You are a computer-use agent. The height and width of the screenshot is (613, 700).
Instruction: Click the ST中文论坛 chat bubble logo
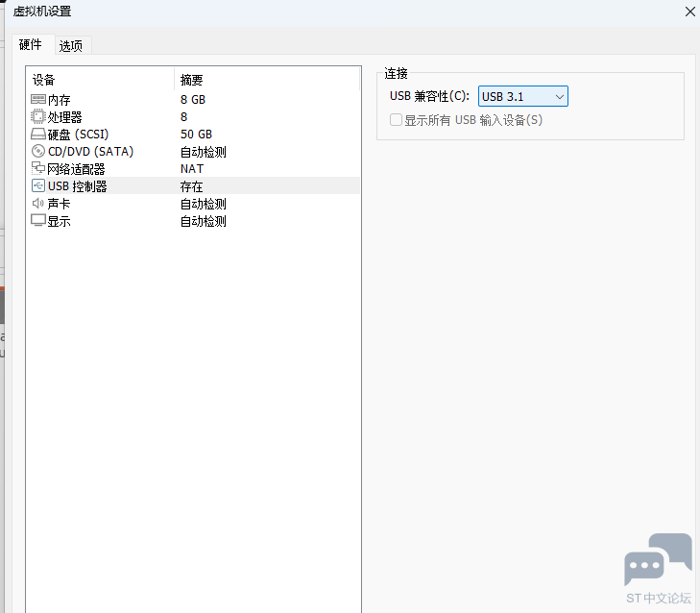point(658,560)
